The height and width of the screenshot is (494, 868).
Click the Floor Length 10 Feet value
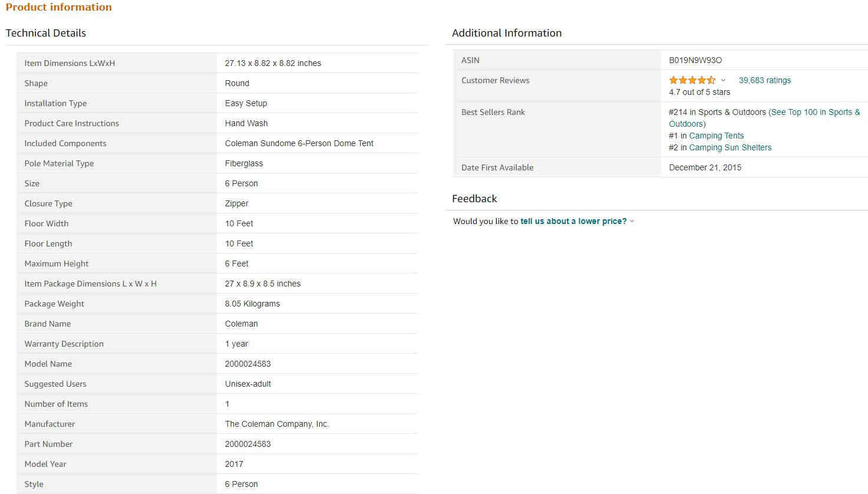(x=239, y=243)
